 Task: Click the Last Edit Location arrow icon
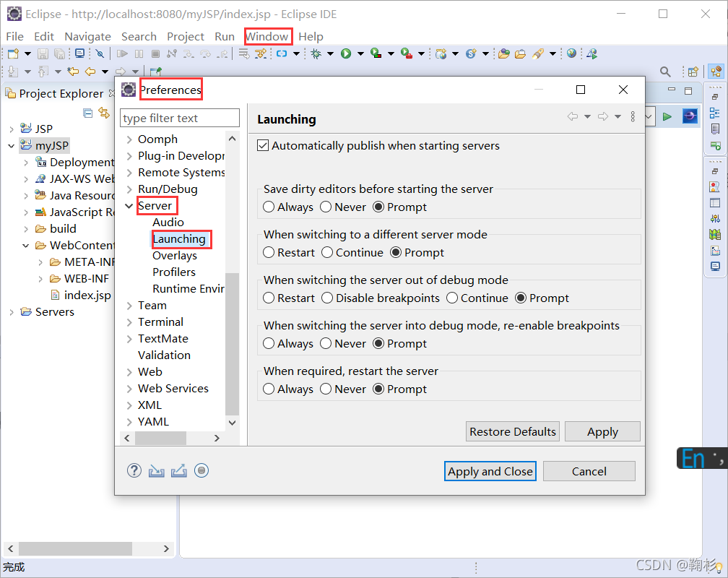(x=73, y=72)
